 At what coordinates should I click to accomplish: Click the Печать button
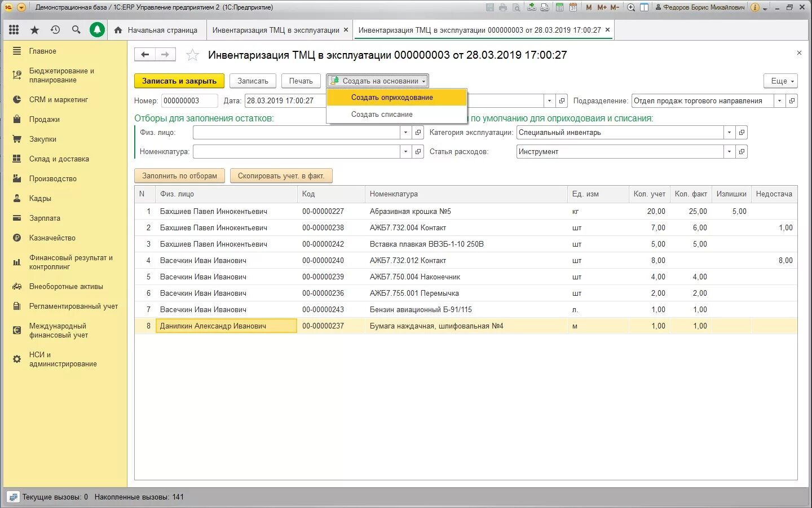tap(301, 81)
